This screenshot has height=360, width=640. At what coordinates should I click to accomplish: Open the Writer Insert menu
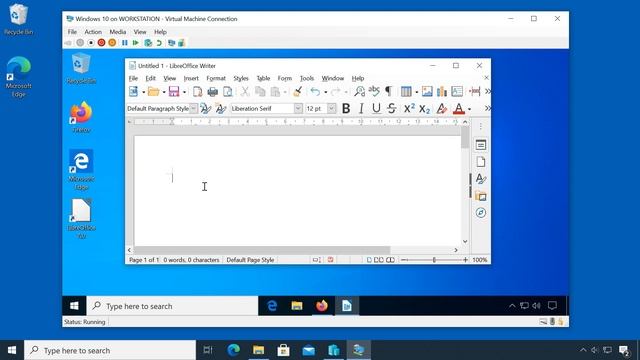191,78
